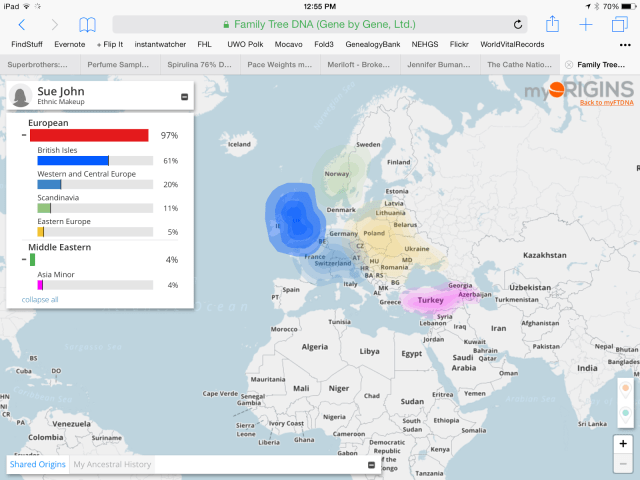This screenshot has width=640, height=480.
Task: Toggle the teal map pin layer
Action: tap(624, 411)
